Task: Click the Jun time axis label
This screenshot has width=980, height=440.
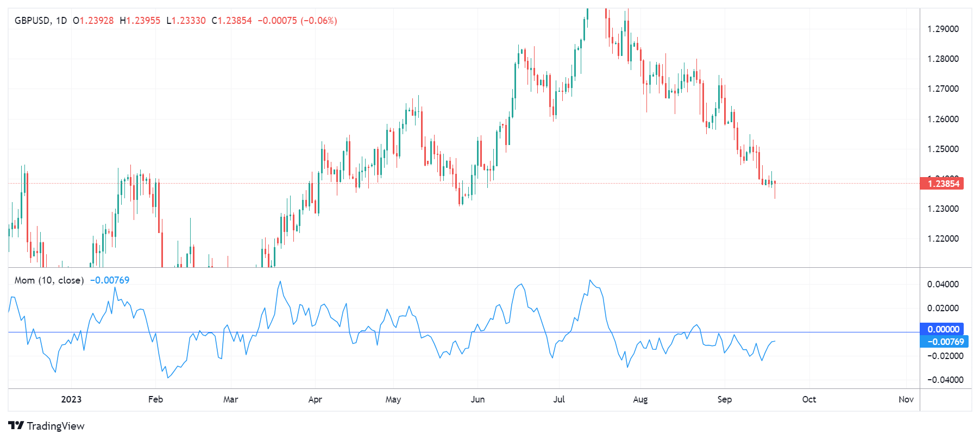Action: coord(478,399)
